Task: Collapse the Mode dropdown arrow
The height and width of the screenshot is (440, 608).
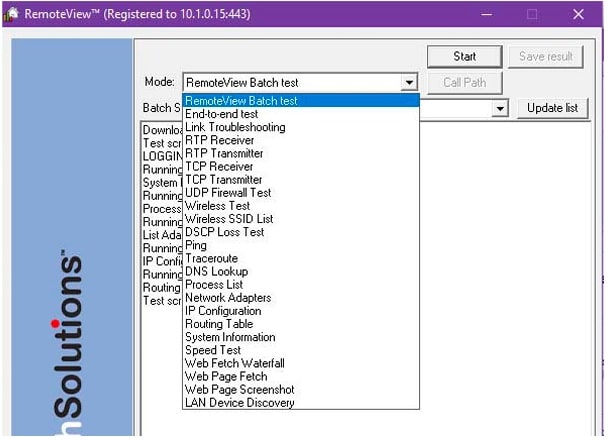Action: coord(409,83)
